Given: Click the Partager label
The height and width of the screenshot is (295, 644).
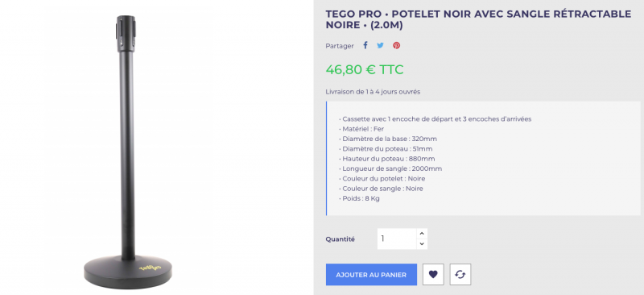Looking at the screenshot, I should coord(340,46).
